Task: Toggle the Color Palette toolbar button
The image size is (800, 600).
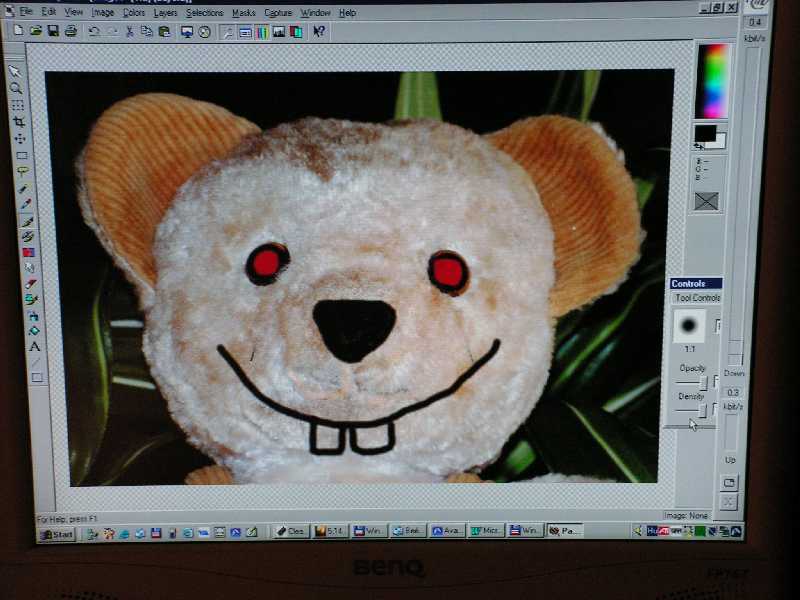Action: tap(261, 32)
